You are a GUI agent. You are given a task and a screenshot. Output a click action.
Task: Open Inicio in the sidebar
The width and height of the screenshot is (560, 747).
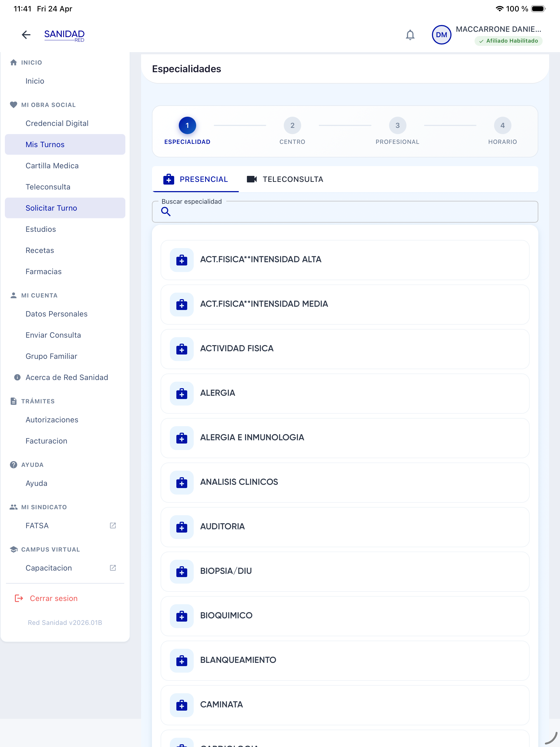(x=65, y=81)
